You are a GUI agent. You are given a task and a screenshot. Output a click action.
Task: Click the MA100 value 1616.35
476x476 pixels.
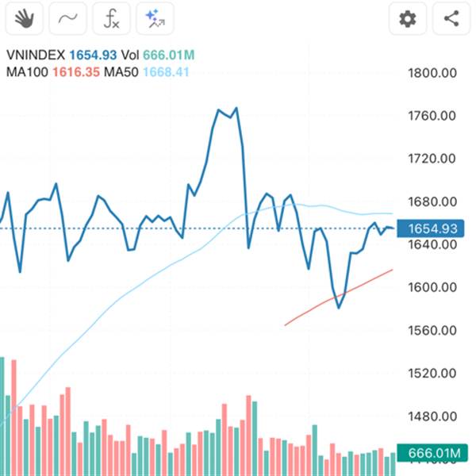click(x=76, y=72)
